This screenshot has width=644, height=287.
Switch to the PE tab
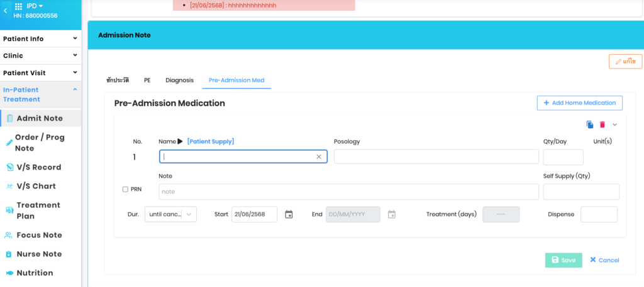(x=147, y=80)
